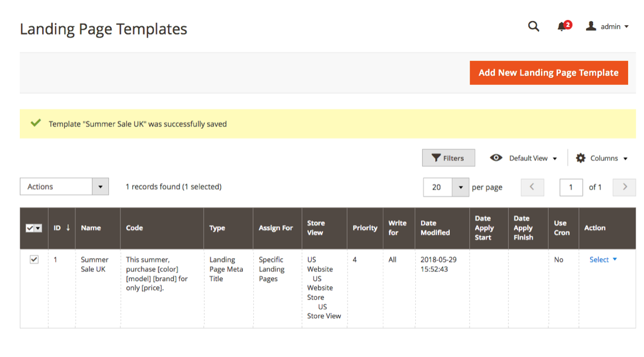Uncheck the Summer Sale UK row checkbox

[34, 260]
